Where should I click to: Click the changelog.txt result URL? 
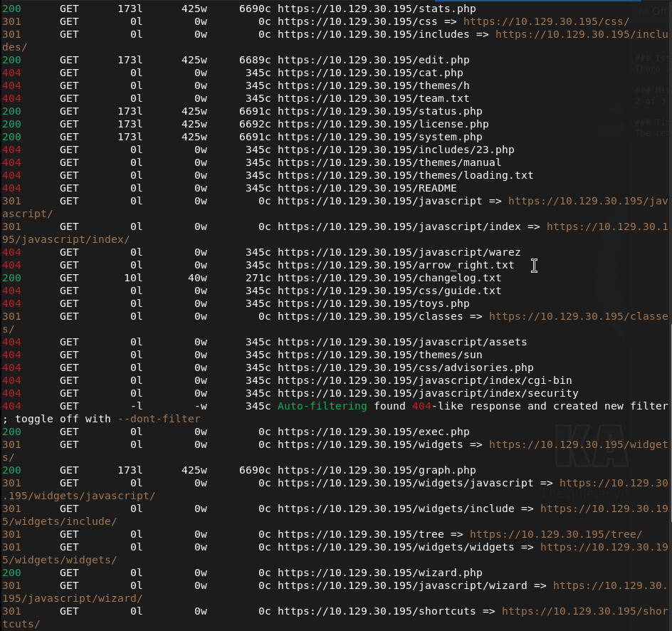coord(389,278)
